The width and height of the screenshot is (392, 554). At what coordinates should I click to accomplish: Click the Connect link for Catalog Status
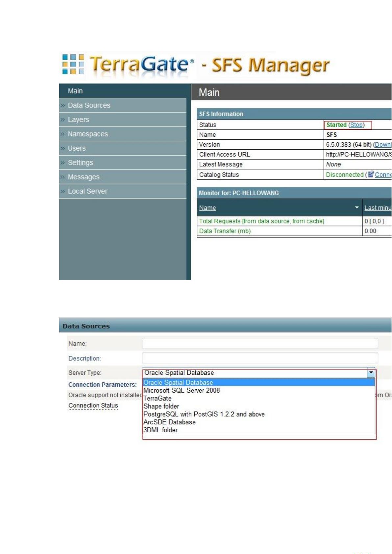[383, 175]
